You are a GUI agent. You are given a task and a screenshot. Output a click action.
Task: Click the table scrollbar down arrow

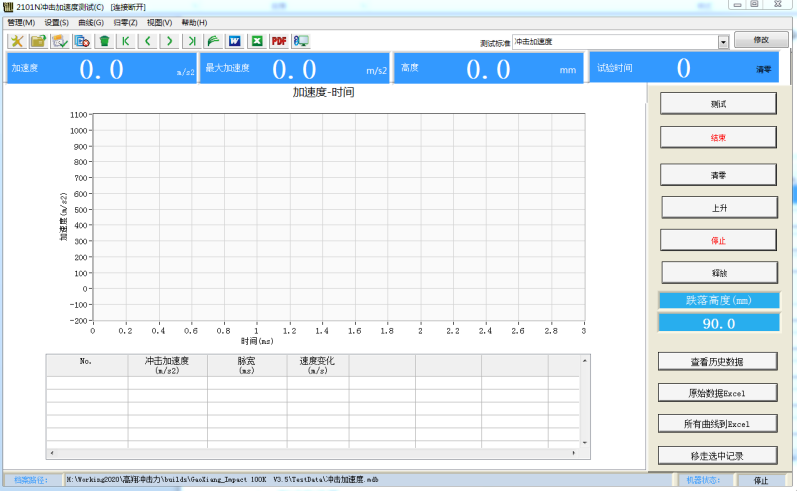[585, 443]
